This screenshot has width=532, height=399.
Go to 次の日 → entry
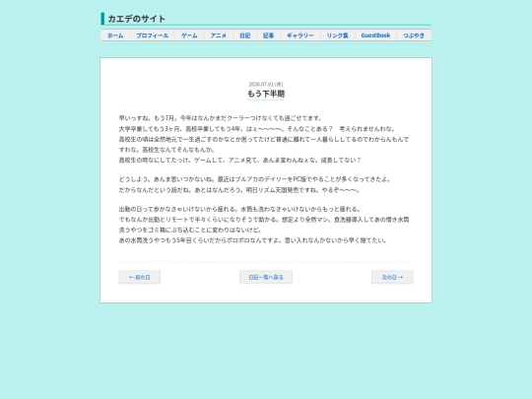click(392, 277)
